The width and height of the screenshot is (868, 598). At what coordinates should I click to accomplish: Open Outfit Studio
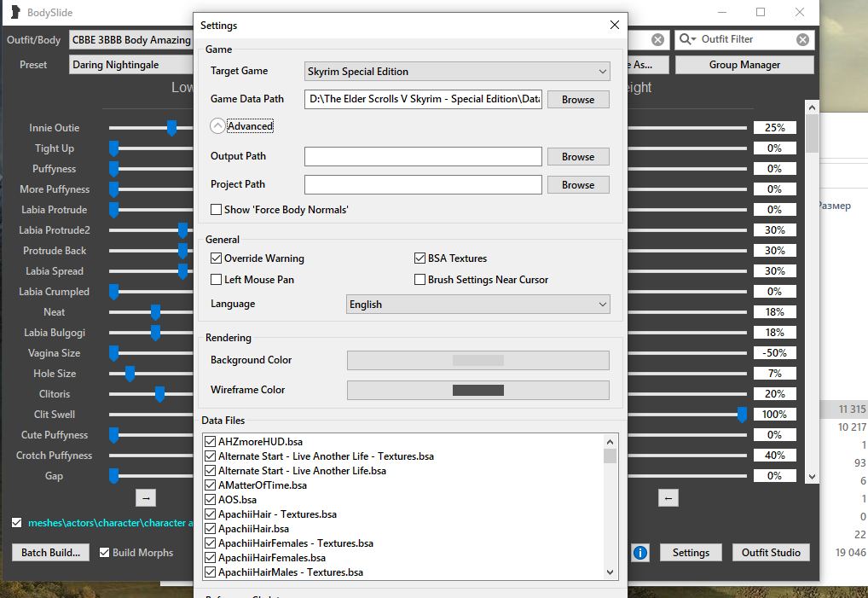click(x=771, y=553)
